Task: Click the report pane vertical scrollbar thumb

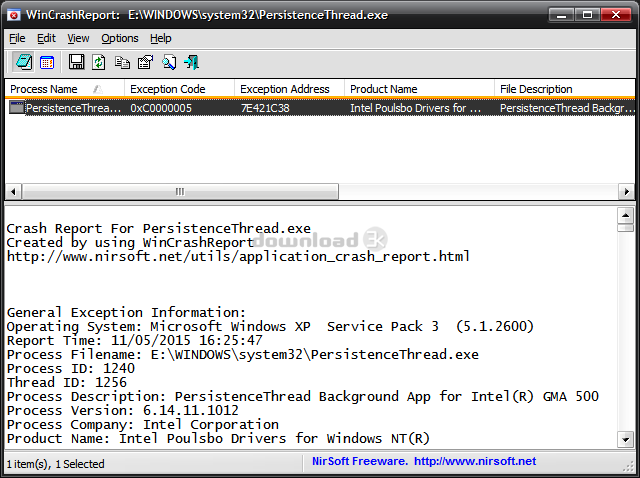Action: pos(625,227)
